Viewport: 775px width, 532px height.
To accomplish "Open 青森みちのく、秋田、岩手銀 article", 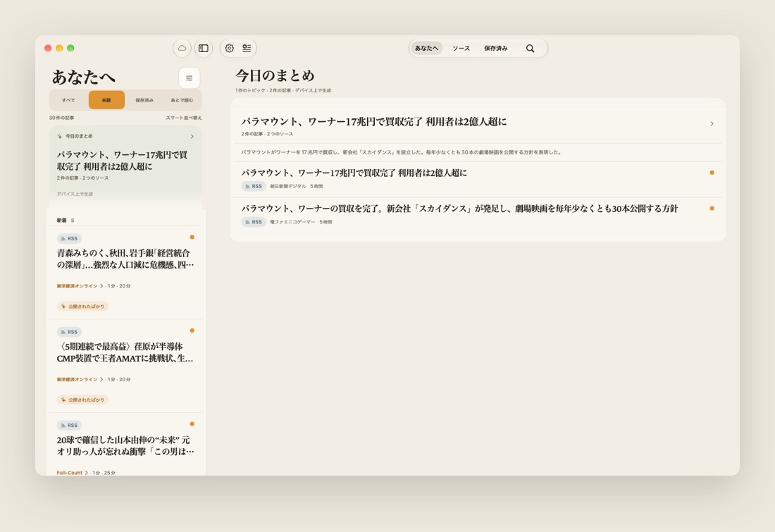I will tap(125, 259).
